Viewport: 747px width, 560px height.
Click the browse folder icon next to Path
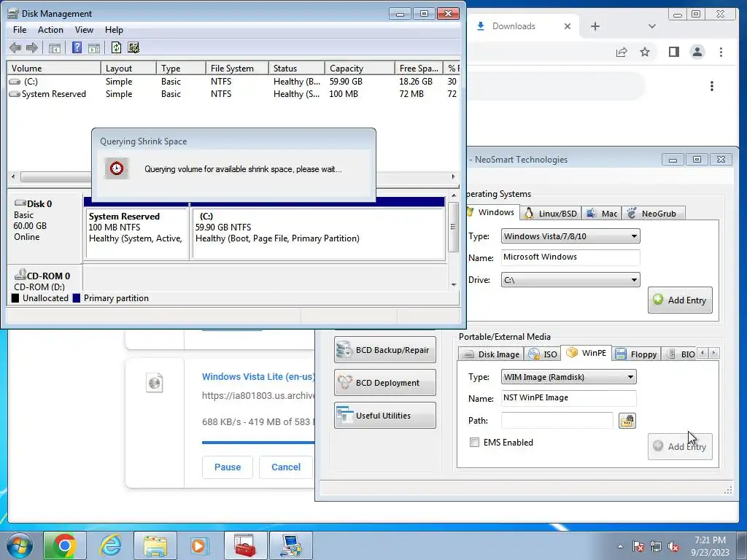(x=627, y=421)
